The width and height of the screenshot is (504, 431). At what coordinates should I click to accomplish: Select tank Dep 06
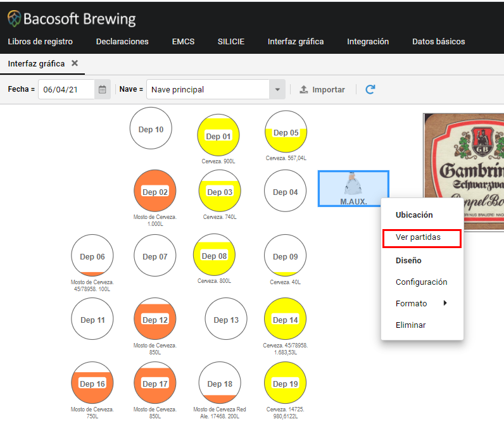pos(92,255)
